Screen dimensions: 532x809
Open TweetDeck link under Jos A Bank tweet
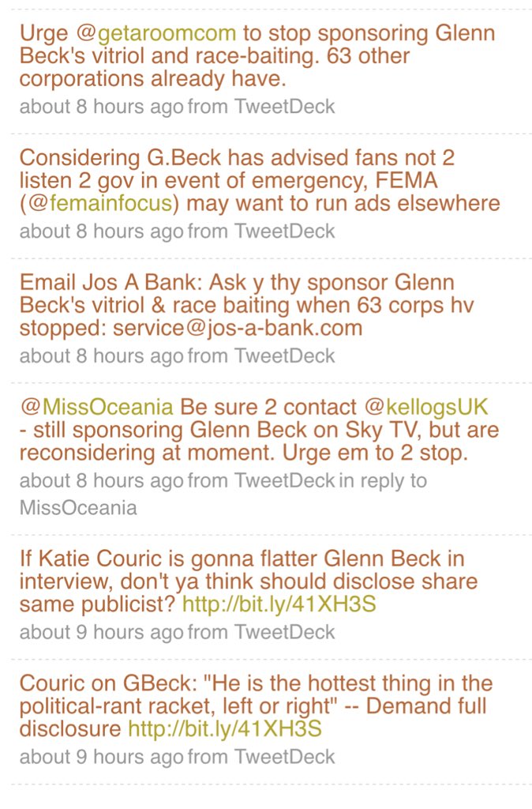click(284, 356)
